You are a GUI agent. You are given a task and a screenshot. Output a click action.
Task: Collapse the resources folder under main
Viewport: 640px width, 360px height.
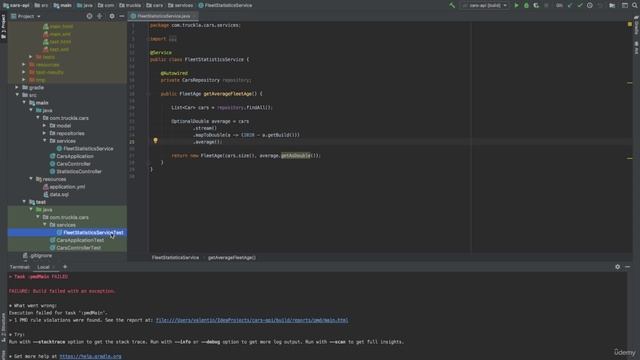click(x=31, y=179)
